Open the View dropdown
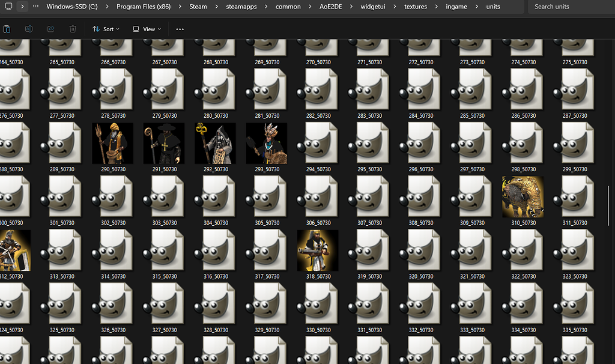The width and height of the screenshot is (615, 364). pyautogui.click(x=147, y=29)
